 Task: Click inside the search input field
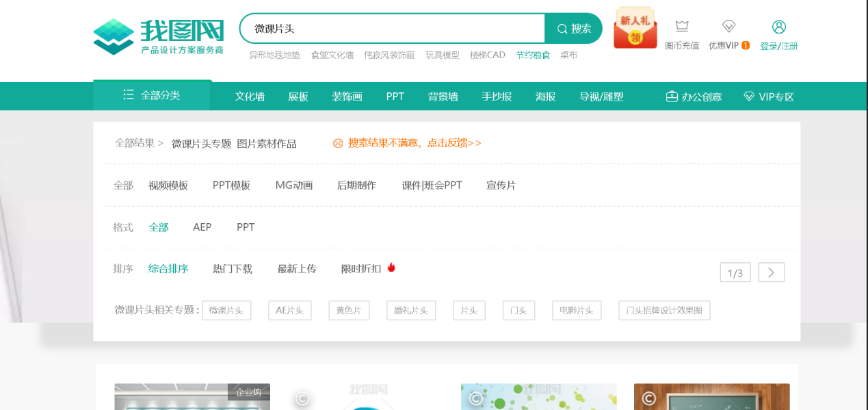pyautogui.click(x=390, y=28)
